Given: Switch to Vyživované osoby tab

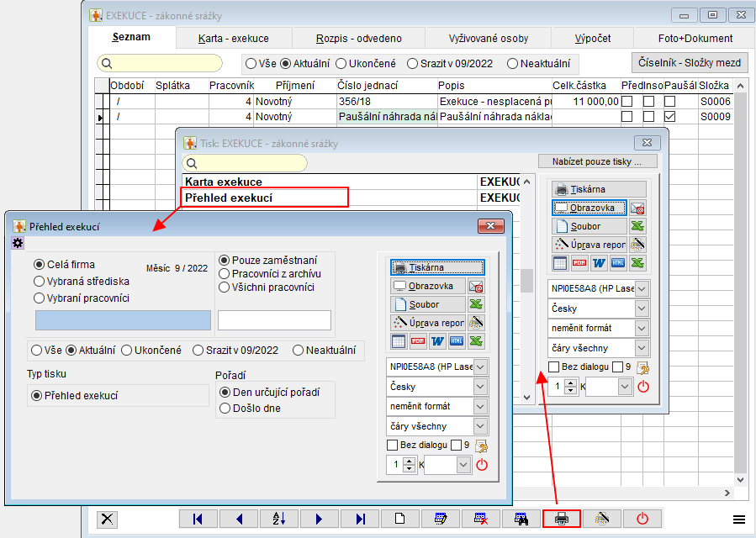Looking at the screenshot, I should (x=489, y=39).
